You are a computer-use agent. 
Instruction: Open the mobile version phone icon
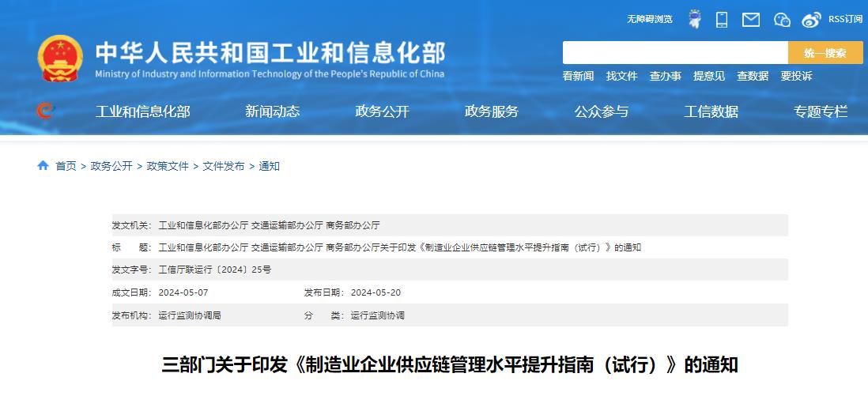click(x=722, y=19)
